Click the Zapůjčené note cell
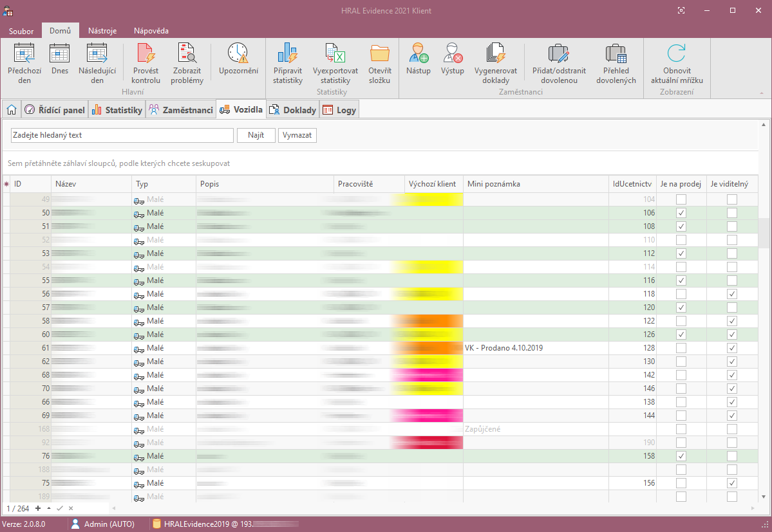This screenshot has width=772, height=532. pyautogui.click(x=536, y=429)
